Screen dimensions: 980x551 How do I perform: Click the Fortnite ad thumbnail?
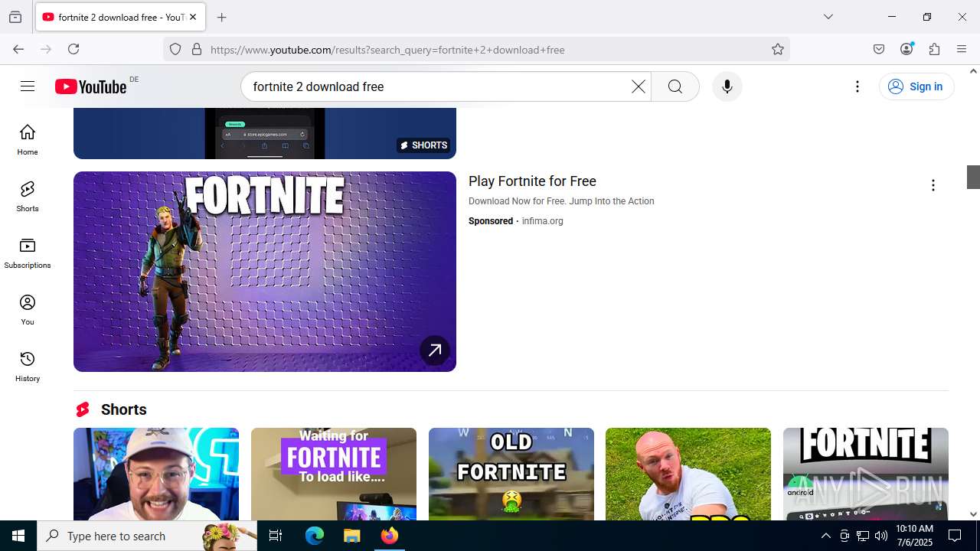point(265,272)
